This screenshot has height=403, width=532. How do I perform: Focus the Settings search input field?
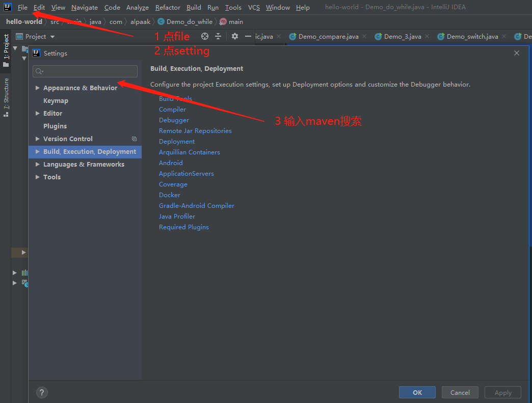click(85, 71)
